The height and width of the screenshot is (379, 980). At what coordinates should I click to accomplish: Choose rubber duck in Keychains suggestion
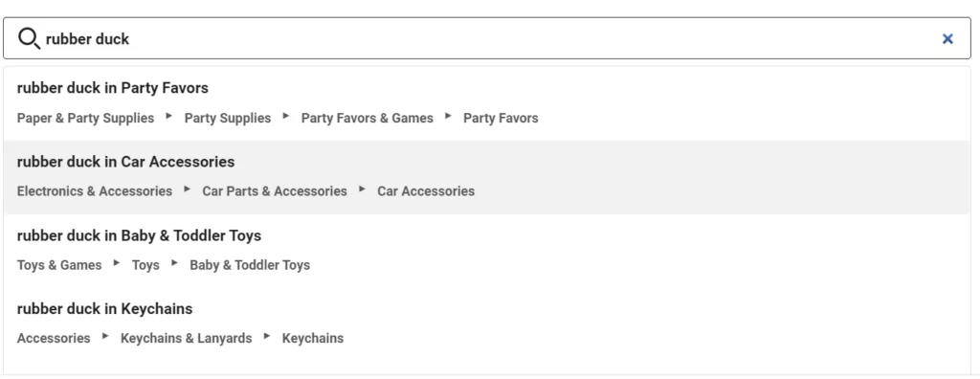point(487,323)
